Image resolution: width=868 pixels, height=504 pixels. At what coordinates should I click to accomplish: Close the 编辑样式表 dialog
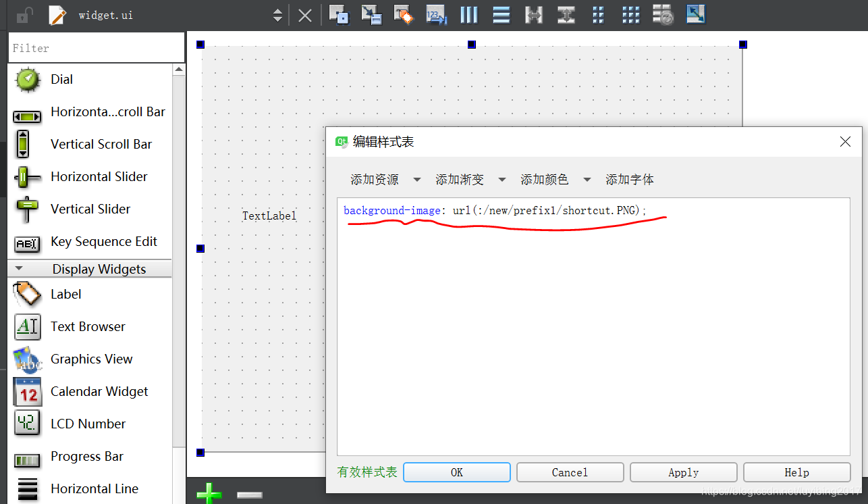pos(845,142)
